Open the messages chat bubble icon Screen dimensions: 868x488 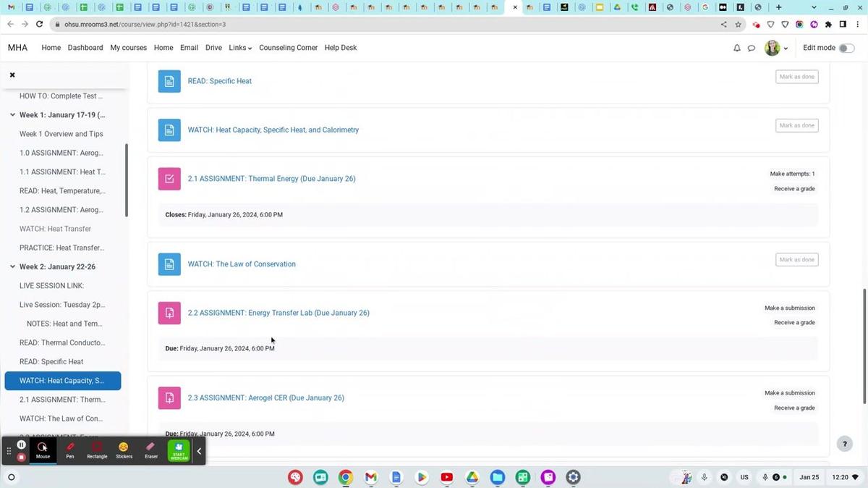(x=751, y=48)
